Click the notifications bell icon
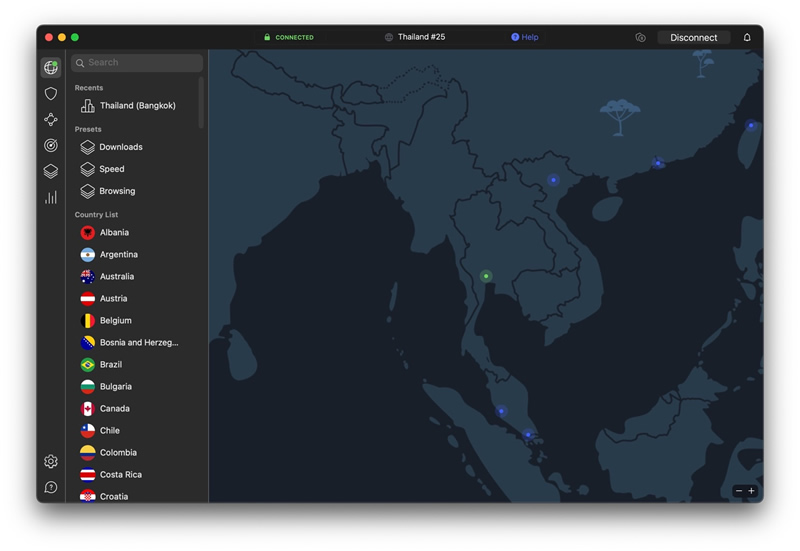The width and height of the screenshot is (800, 551). 746,37
